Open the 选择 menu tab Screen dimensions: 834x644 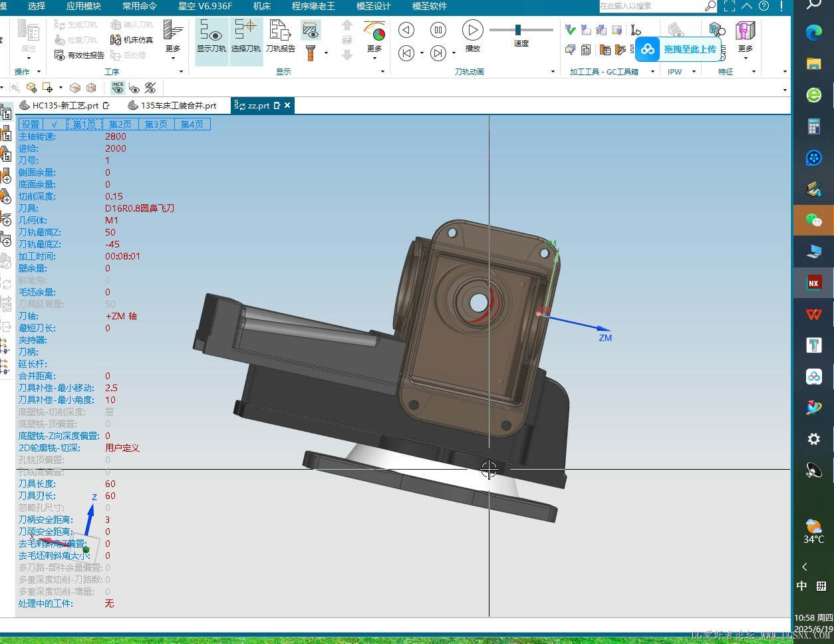(x=37, y=6)
